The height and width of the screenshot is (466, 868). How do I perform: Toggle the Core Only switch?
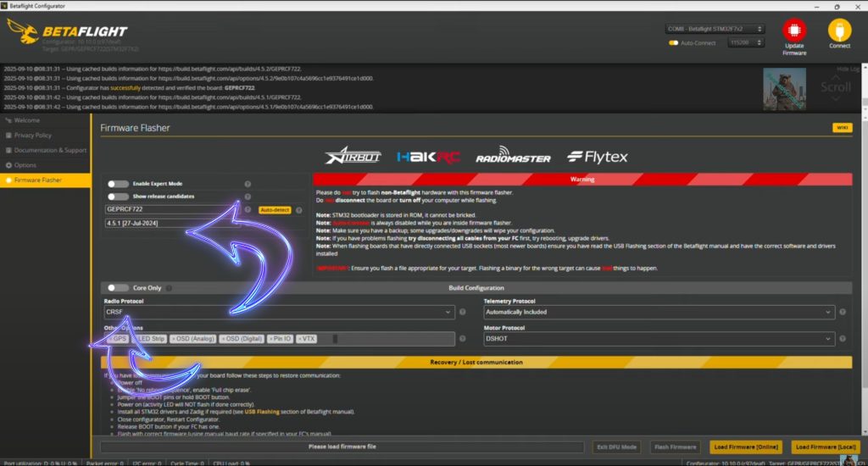(118, 288)
